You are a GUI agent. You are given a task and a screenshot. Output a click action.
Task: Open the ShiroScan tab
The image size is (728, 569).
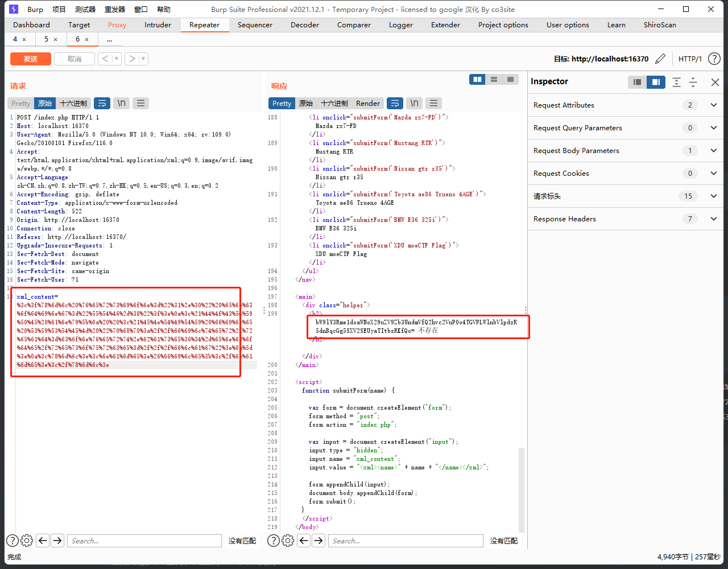[x=660, y=24]
